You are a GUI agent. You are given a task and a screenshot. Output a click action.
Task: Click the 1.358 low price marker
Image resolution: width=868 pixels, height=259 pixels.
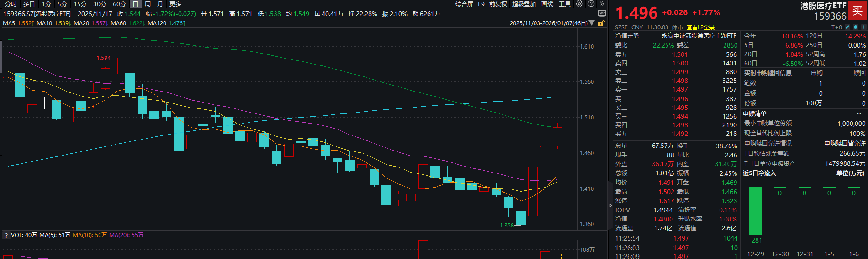click(x=507, y=225)
